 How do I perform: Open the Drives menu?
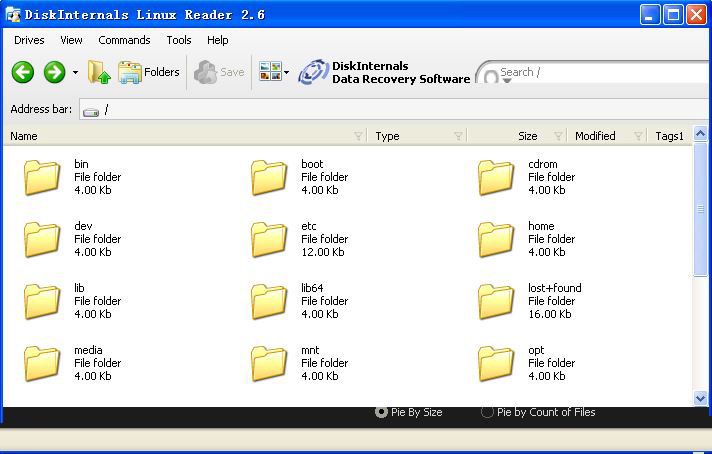(x=29, y=40)
